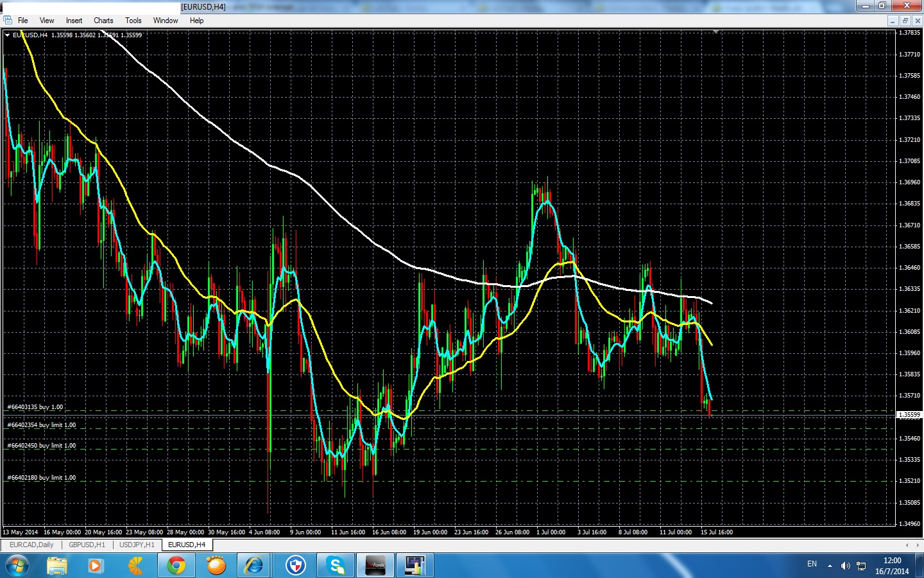Viewport: 924px width, 578px height.
Task: Open Windows Explorer from the taskbar
Action: [x=56, y=566]
